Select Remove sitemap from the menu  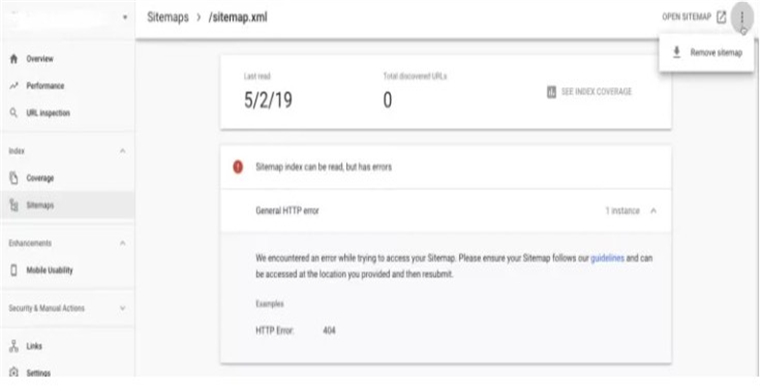(x=707, y=53)
